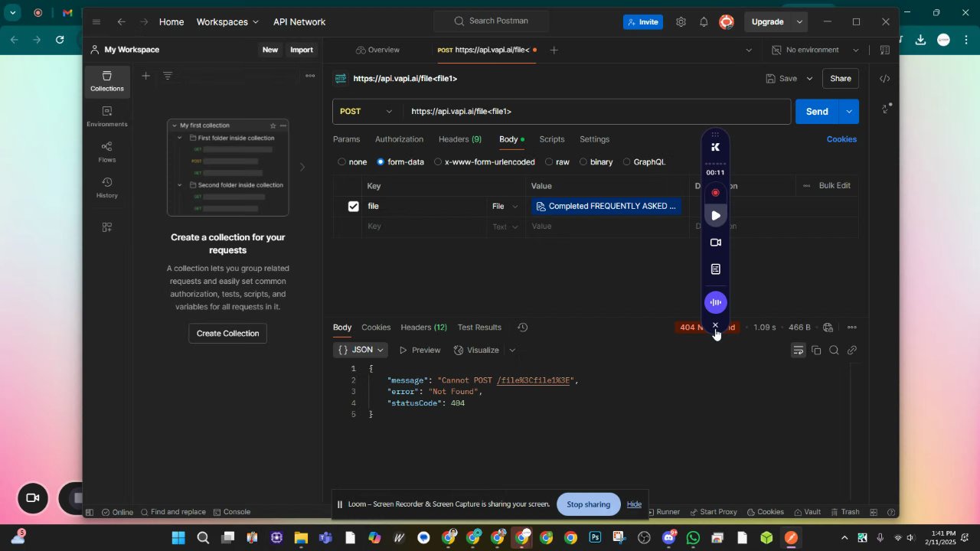Select the x-www-form-urlencoded body type
The width and height of the screenshot is (980, 551).
[x=484, y=162]
